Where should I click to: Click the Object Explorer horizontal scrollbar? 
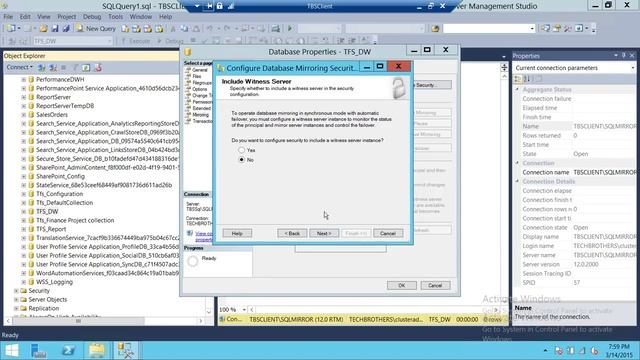[78, 321]
